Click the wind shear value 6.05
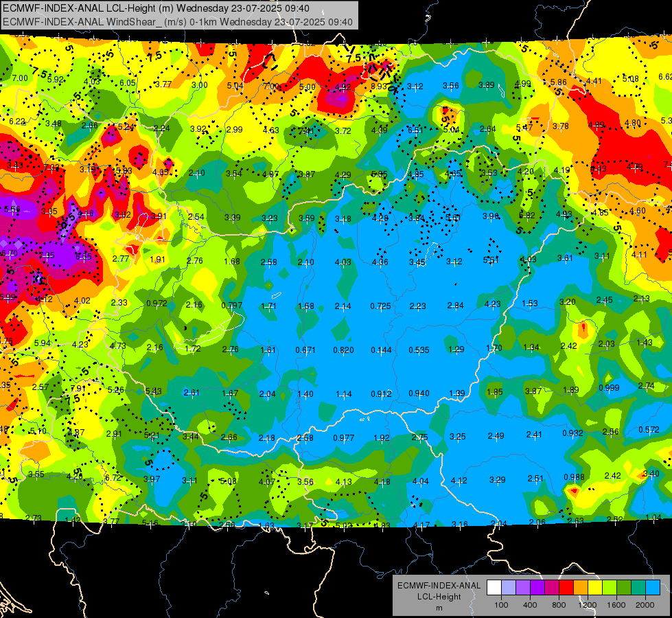 click(127, 83)
